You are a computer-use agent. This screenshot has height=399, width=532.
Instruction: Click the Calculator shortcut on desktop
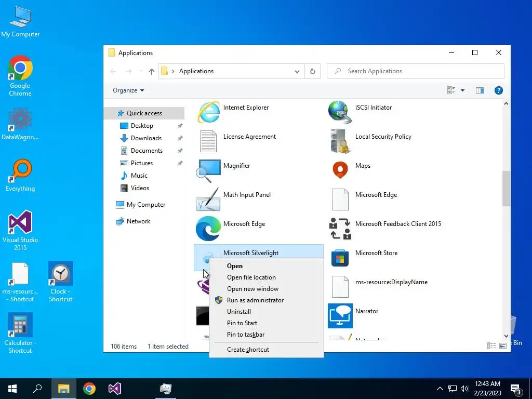point(20,333)
